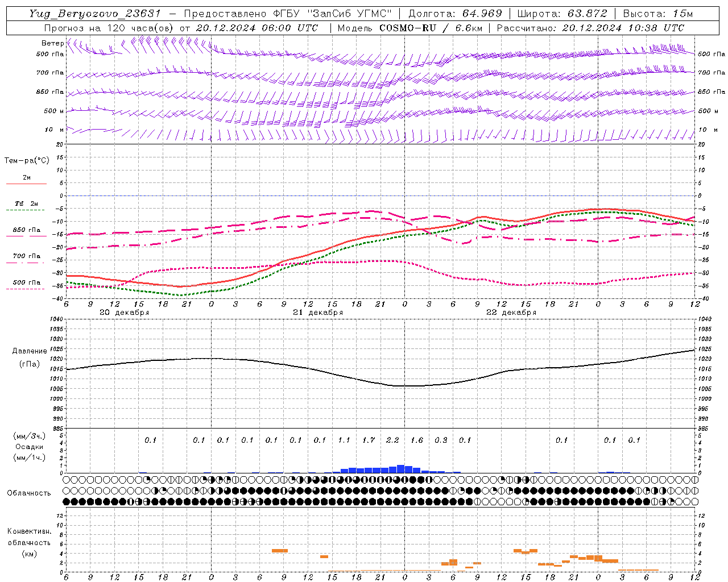Click the 1.1 precipitation value
Image resolution: width=728 pixels, height=582 pixels.
tap(344, 440)
